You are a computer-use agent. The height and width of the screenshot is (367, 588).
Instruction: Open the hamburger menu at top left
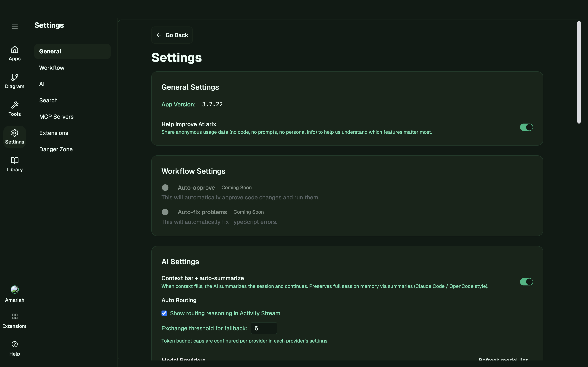[14, 26]
